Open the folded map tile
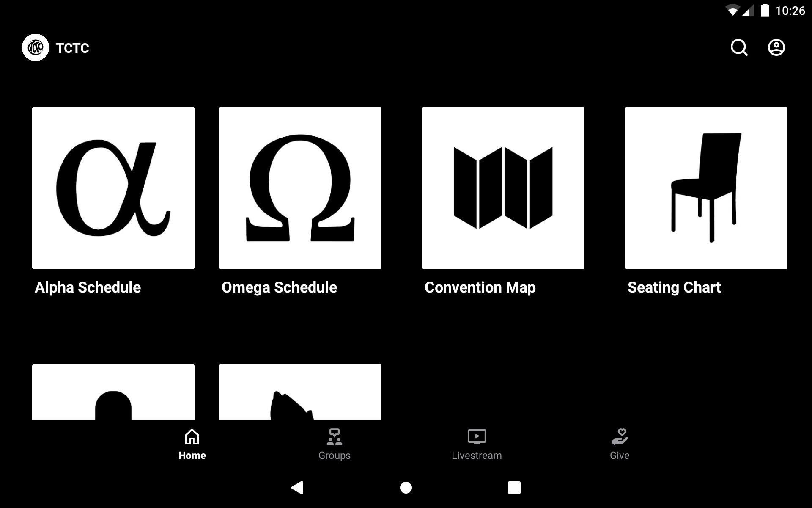The height and width of the screenshot is (508, 812). pos(503,188)
